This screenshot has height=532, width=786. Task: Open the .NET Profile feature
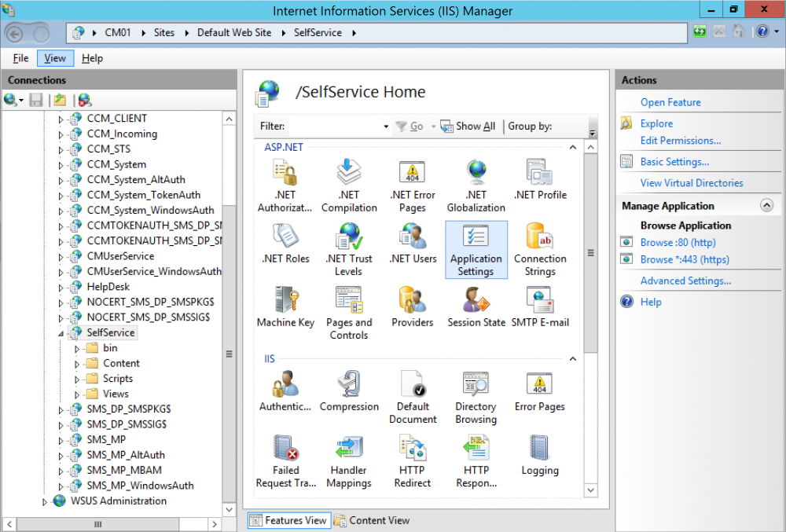(540, 180)
